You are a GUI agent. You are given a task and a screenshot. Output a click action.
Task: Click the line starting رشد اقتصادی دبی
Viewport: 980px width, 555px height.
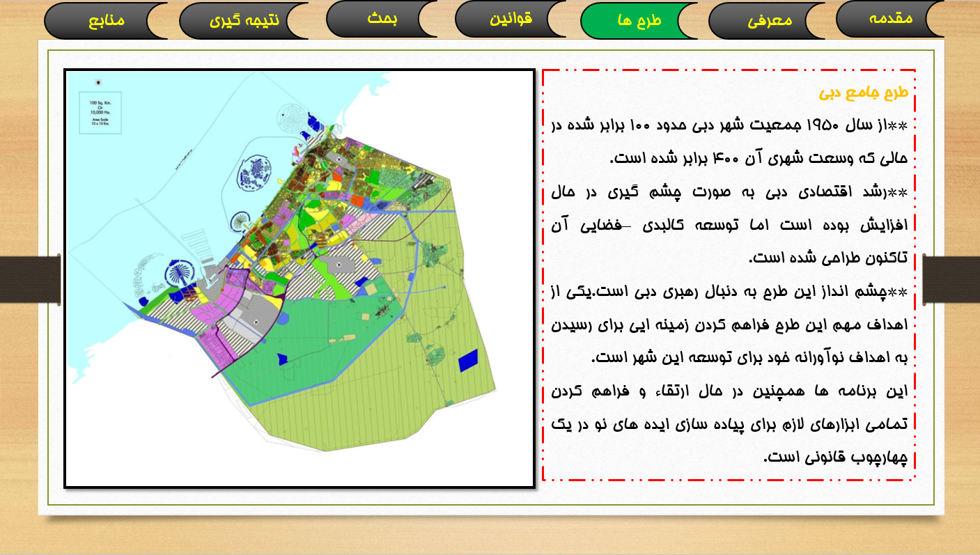click(730, 191)
